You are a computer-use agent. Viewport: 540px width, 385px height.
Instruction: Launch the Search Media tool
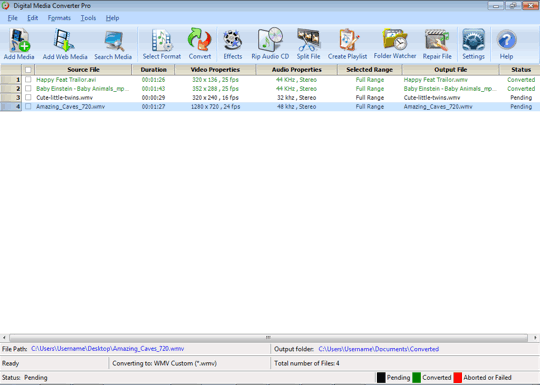pos(113,44)
